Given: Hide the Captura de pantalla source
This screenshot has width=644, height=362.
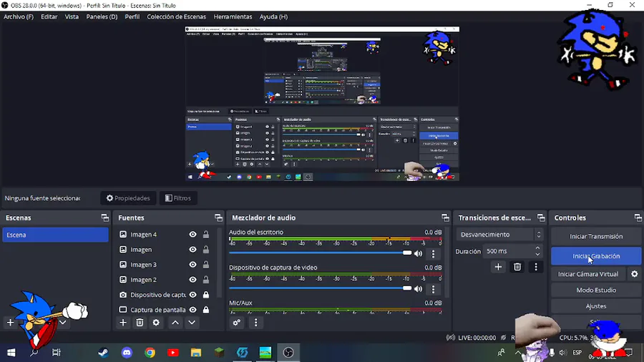Looking at the screenshot, I should [192, 310].
